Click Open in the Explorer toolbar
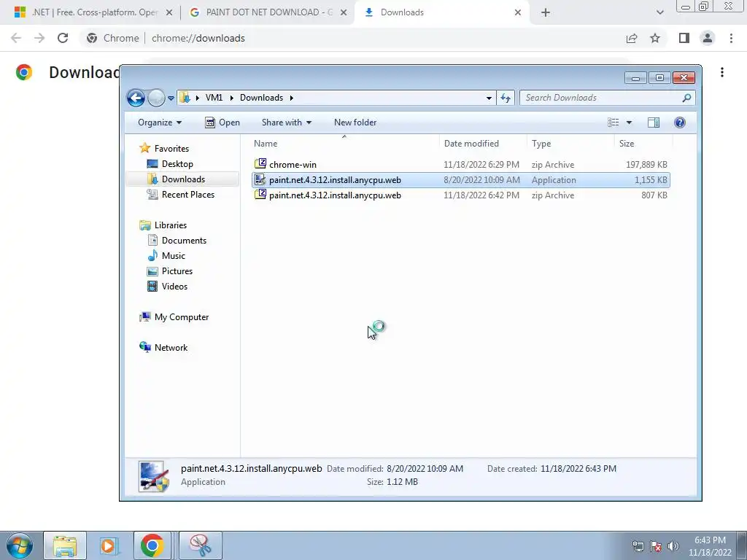Screen dimensions: 747x560 (x=222, y=122)
